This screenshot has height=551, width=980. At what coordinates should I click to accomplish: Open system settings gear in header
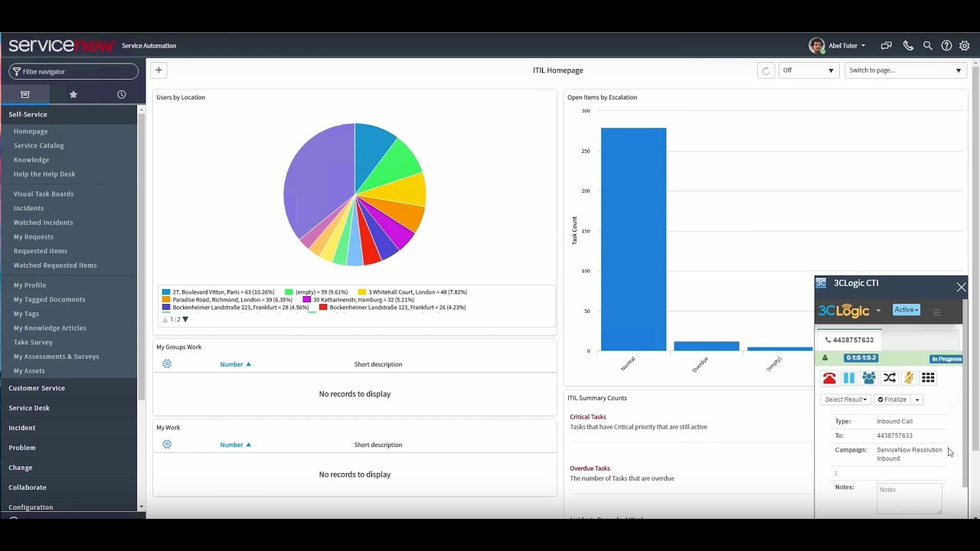[965, 46]
